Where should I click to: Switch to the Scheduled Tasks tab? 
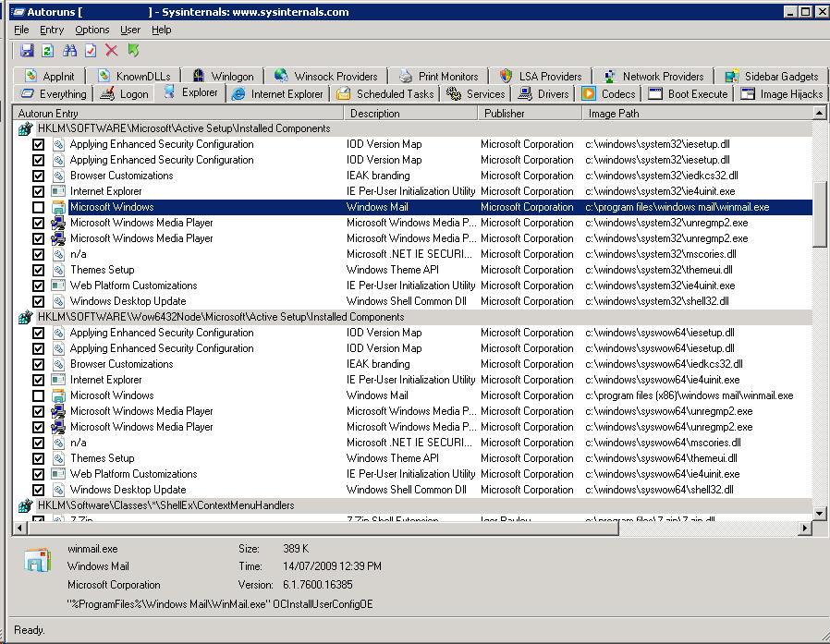[x=385, y=94]
